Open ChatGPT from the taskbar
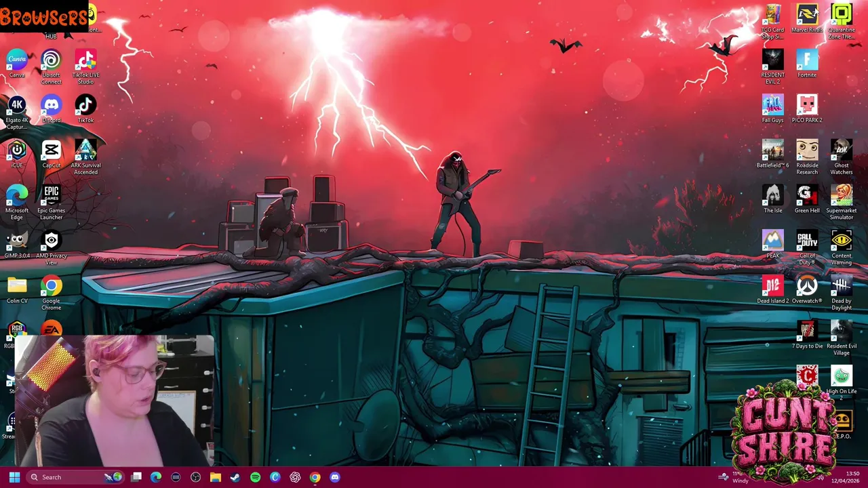 295,477
